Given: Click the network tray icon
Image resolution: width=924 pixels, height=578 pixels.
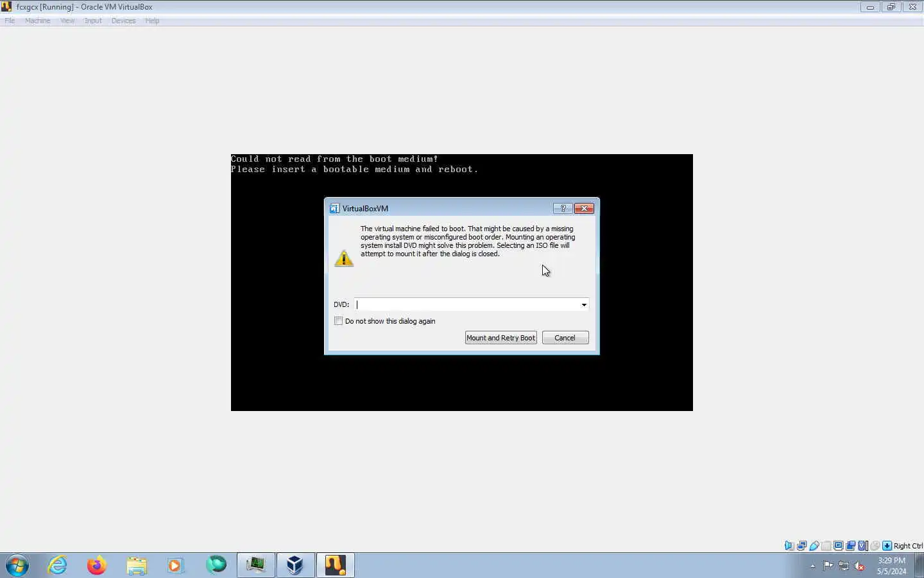Looking at the screenshot, I should coord(844,566).
